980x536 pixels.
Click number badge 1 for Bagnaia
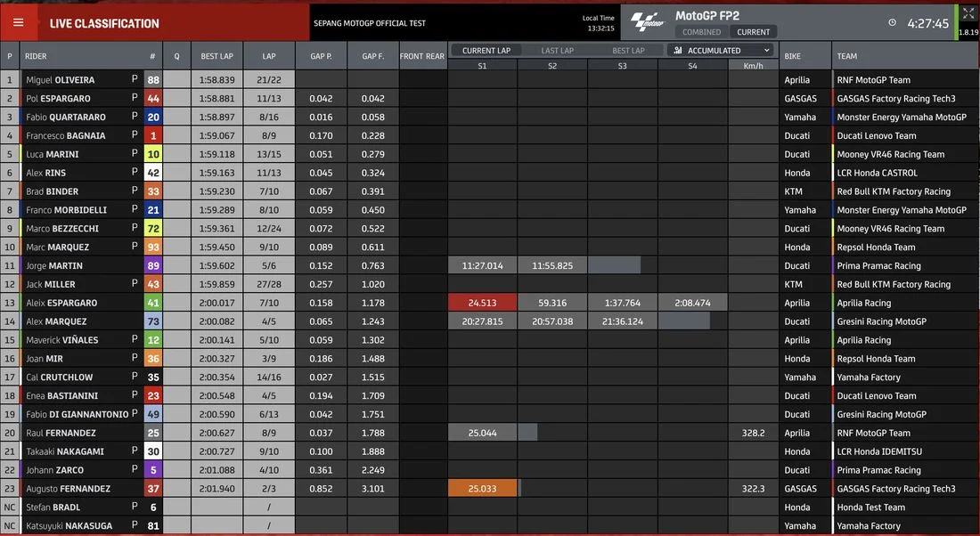pos(153,135)
